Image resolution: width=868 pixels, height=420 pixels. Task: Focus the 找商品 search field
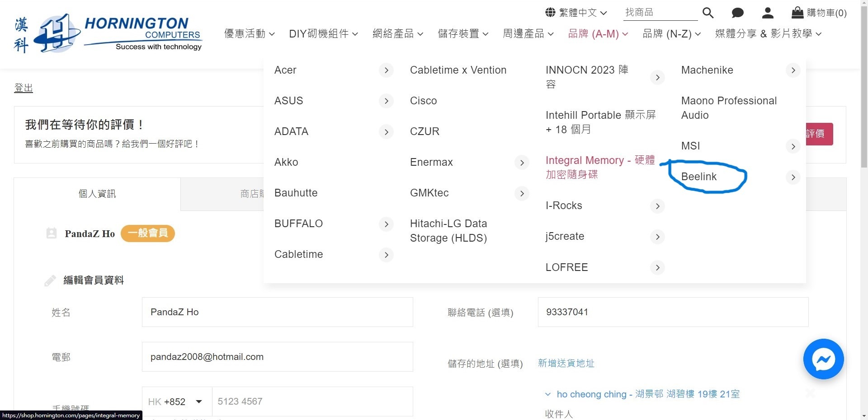[x=660, y=13]
